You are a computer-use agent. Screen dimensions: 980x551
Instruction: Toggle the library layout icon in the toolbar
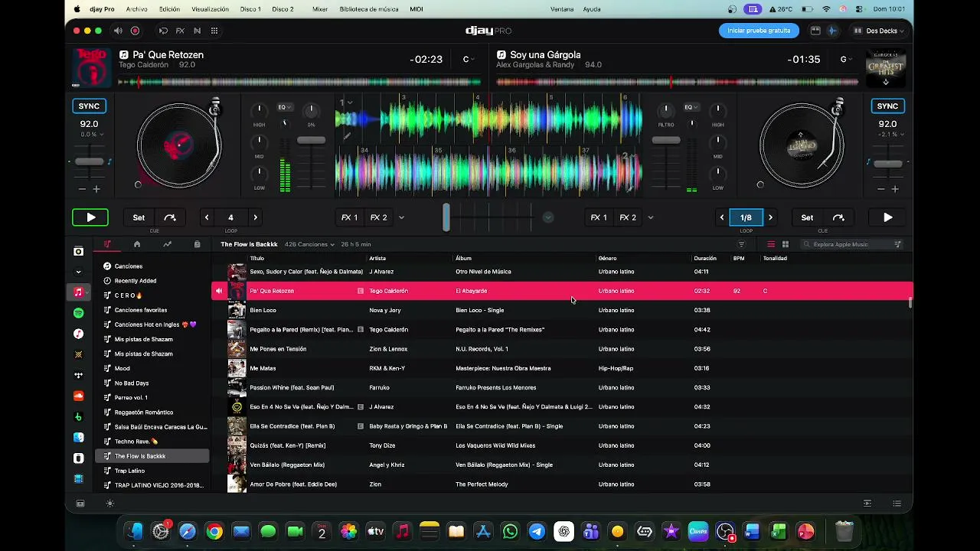pos(815,31)
